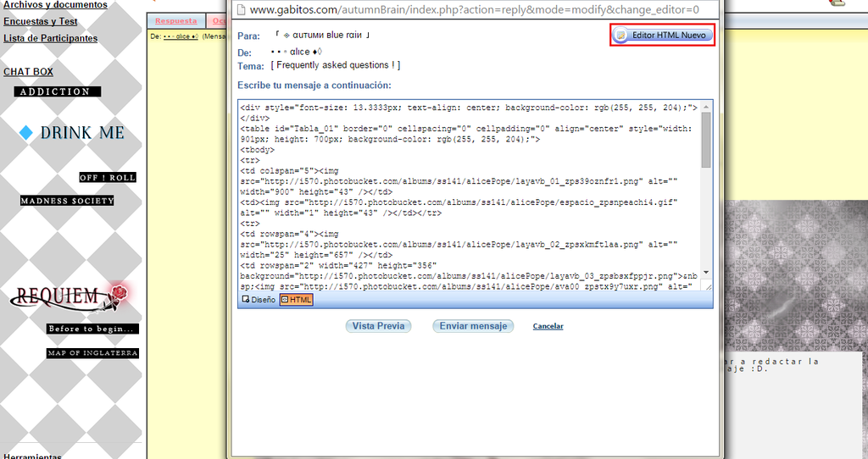Viewport: 868px width, 459px height.
Task: Click the blue diamond beside DRINK ME
Action: tap(26, 132)
